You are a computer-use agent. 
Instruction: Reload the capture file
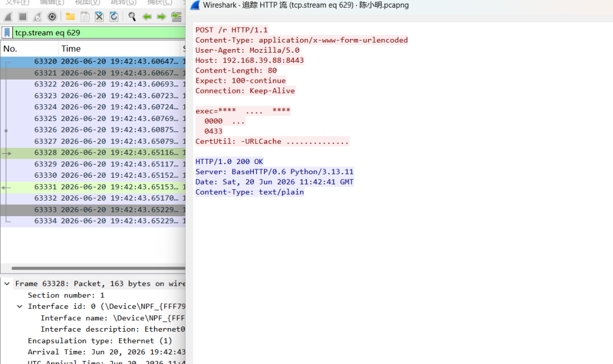(x=114, y=16)
